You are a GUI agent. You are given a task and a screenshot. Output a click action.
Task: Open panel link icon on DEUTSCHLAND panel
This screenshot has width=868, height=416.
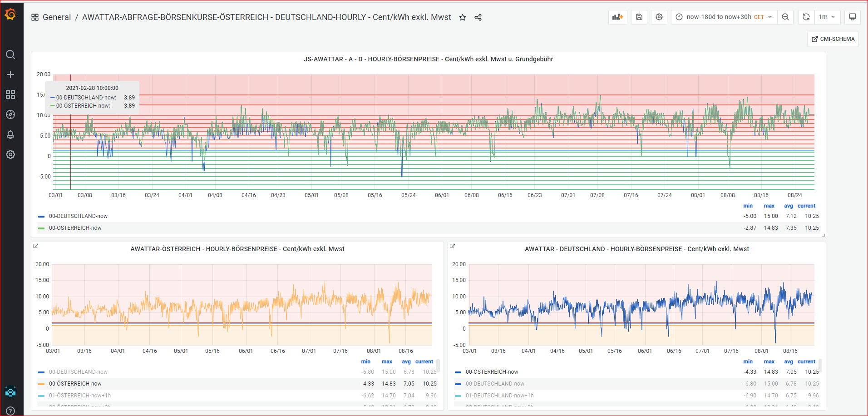click(x=452, y=246)
